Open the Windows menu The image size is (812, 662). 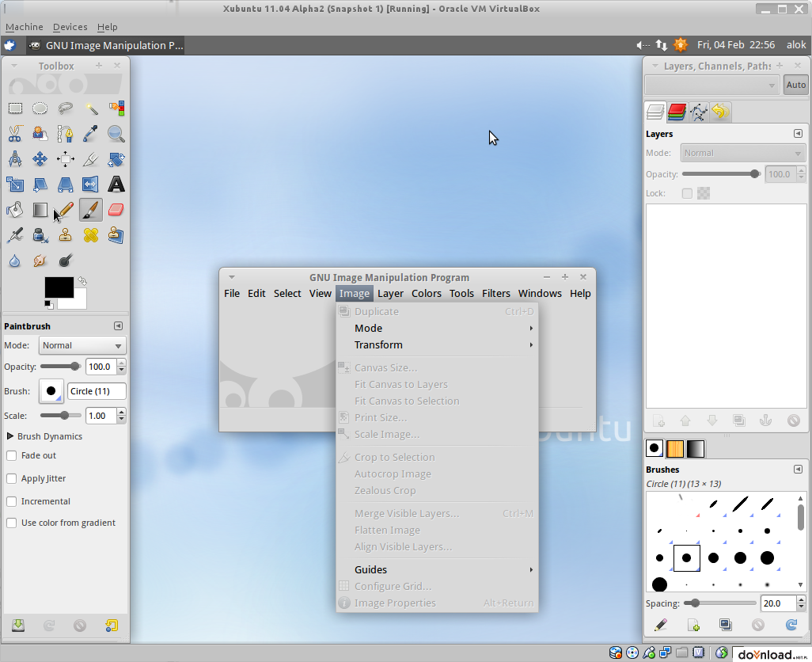(x=540, y=293)
